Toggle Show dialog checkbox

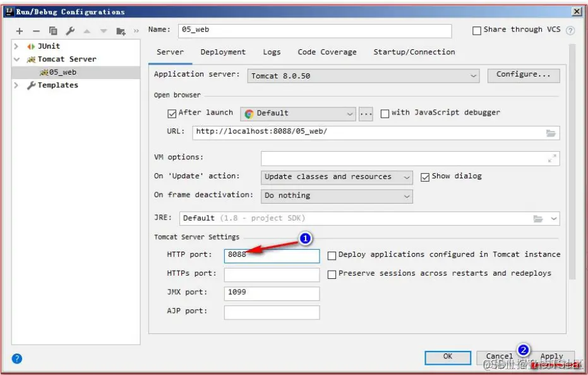425,177
